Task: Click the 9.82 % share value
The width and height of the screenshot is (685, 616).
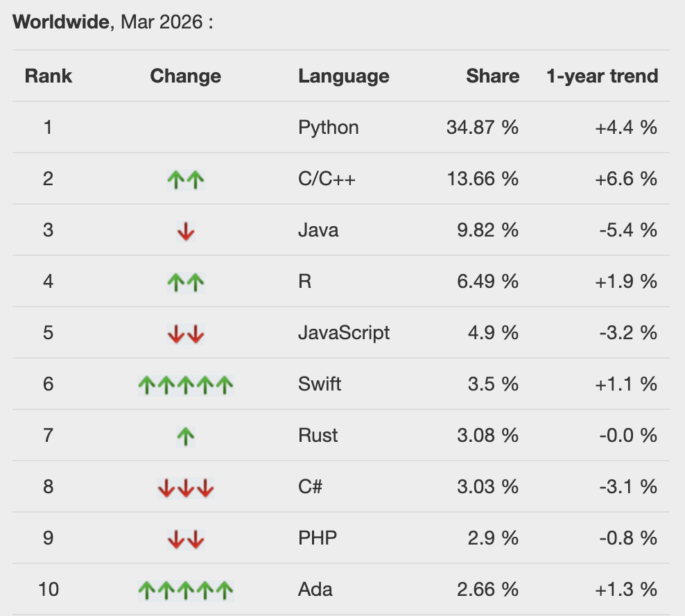Action: pyautogui.click(x=487, y=230)
